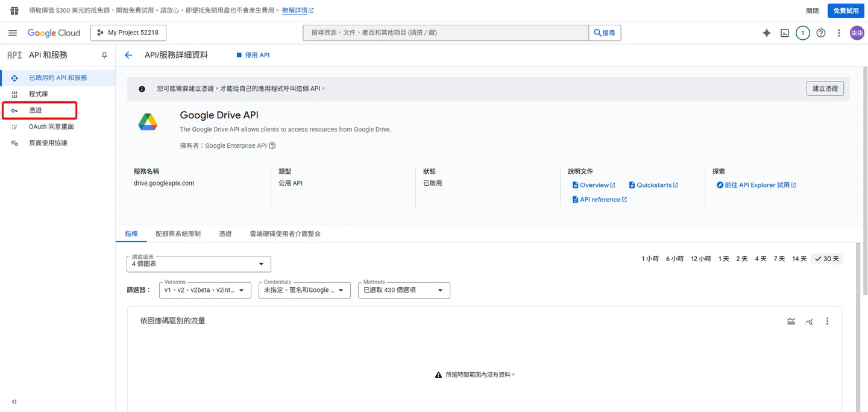Open the three-dot settings menu in header
Viewport: 868px width, 412px height.
(x=839, y=33)
